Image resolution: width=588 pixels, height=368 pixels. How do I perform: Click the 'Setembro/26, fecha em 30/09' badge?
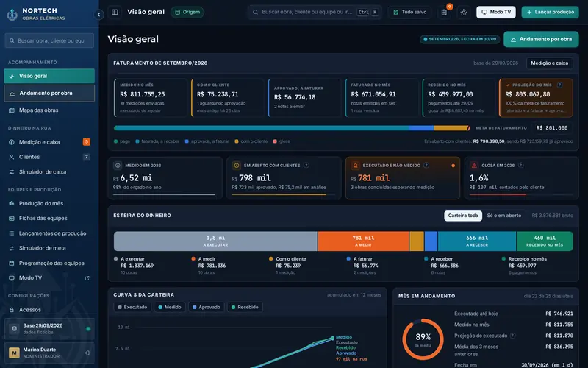coord(460,39)
